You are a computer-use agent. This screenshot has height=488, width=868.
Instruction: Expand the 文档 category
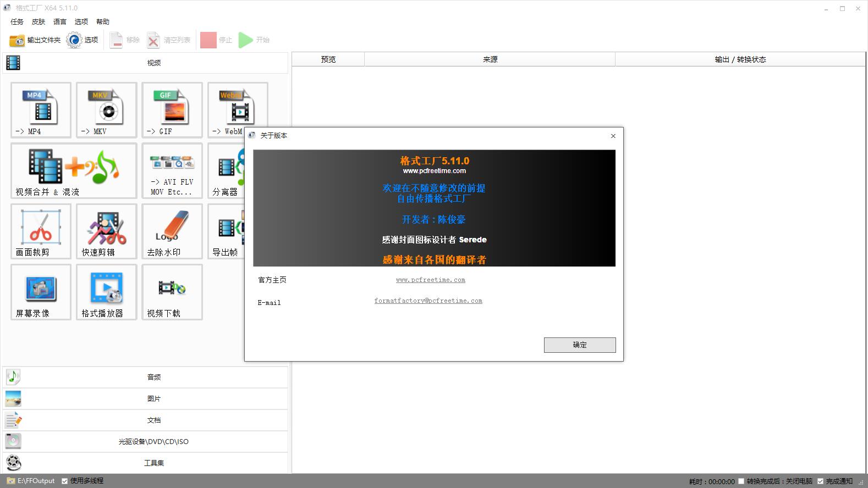(145, 420)
